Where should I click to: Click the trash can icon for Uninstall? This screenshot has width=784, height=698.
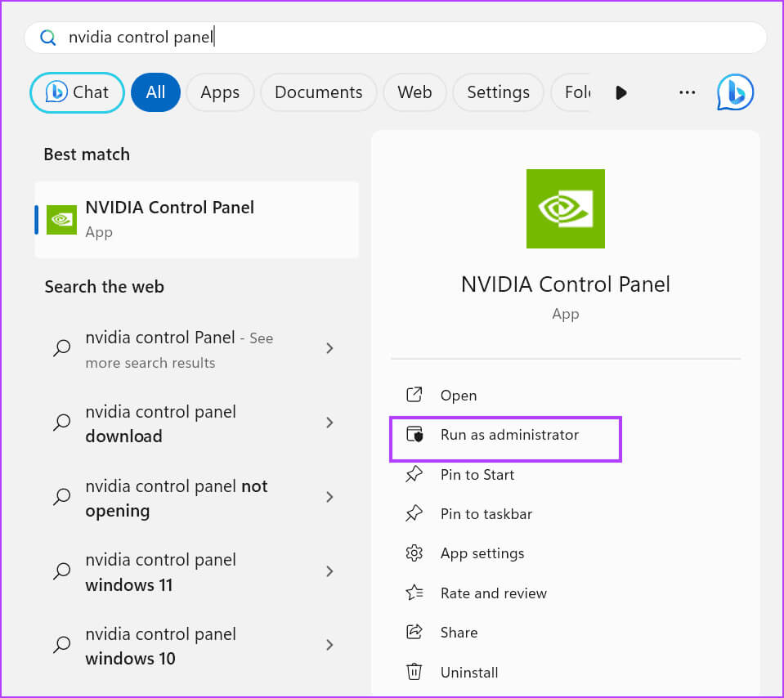tap(414, 672)
